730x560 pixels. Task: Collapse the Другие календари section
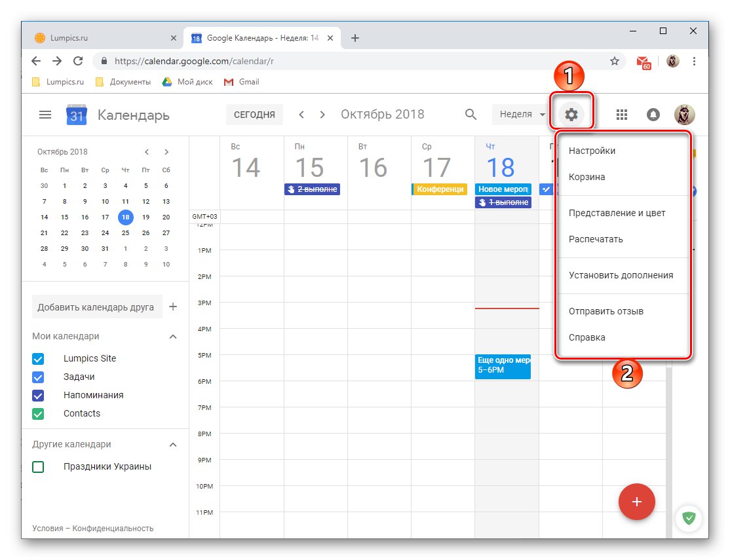point(172,444)
